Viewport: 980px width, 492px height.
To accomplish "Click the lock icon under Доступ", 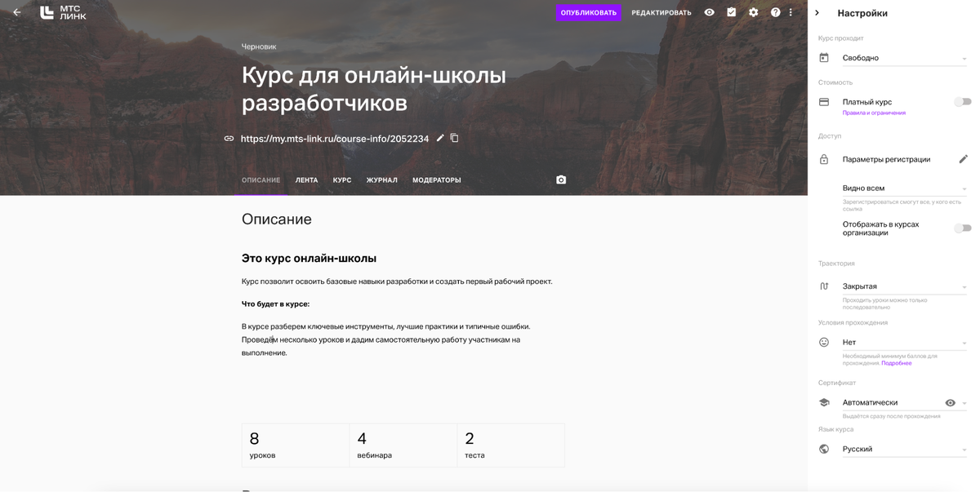I will pos(824,159).
